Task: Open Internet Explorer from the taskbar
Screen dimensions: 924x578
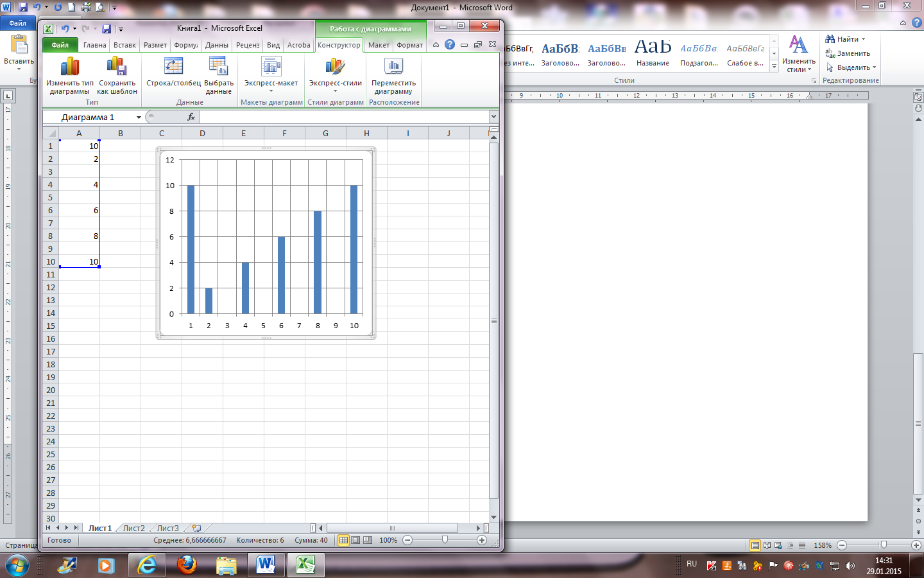Action: pyautogui.click(x=147, y=565)
